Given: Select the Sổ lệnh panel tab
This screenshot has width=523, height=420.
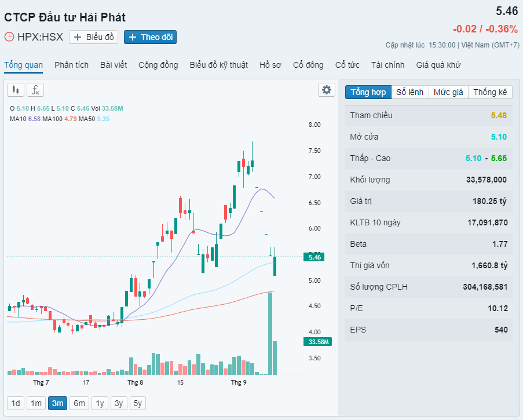Looking at the screenshot, I should coord(409,92).
